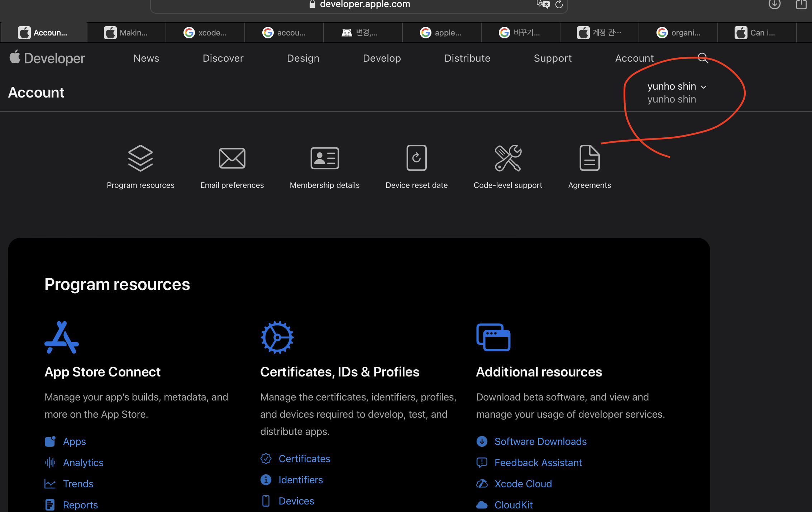Open the translate page icon

coord(543,4)
